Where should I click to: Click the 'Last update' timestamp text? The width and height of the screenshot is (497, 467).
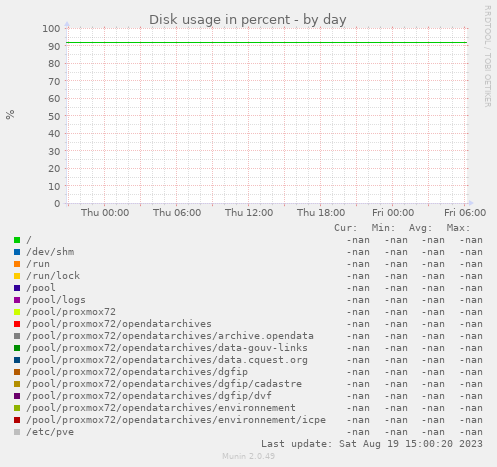point(372,444)
